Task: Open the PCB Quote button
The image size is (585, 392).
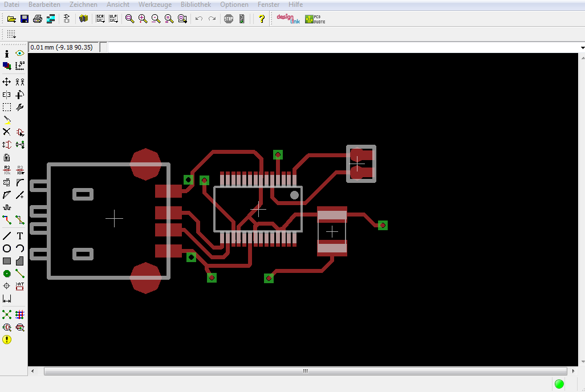Action: coord(315,19)
